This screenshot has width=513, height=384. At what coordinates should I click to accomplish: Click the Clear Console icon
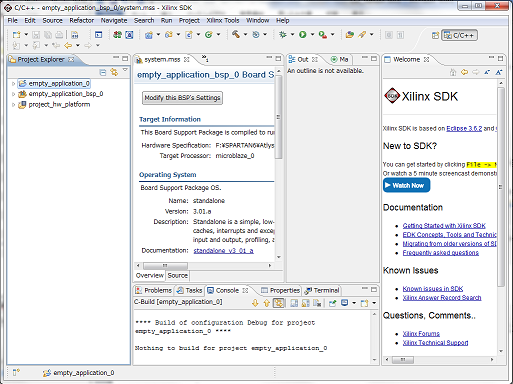pos(317,303)
